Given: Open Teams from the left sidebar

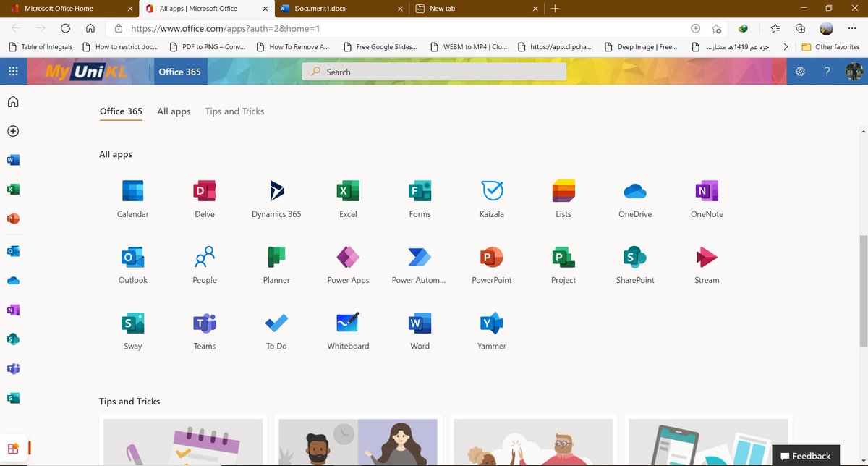Looking at the screenshot, I should (13, 368).
